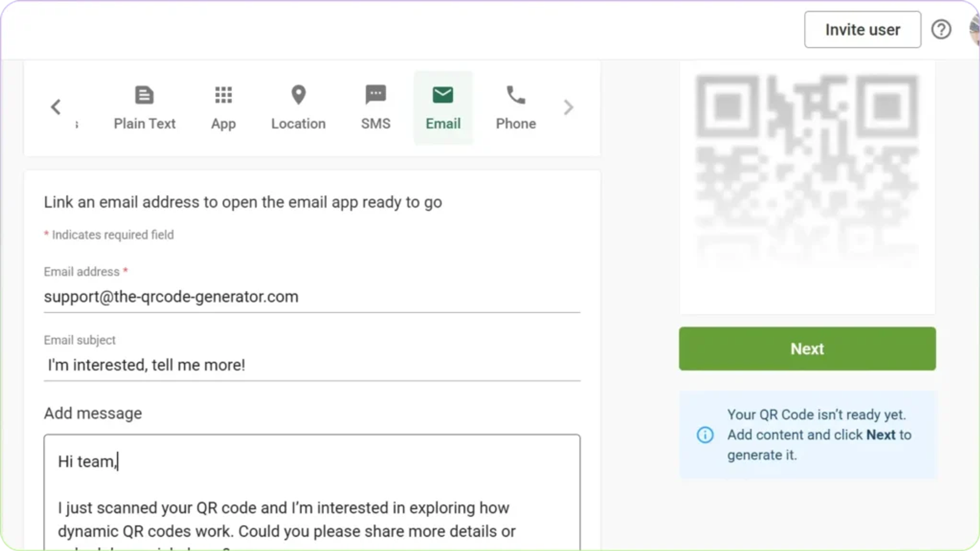This screenshot has width=980, height=551.
Task: Select the SMS chat bubble icon
Action: tap(376, 95)
